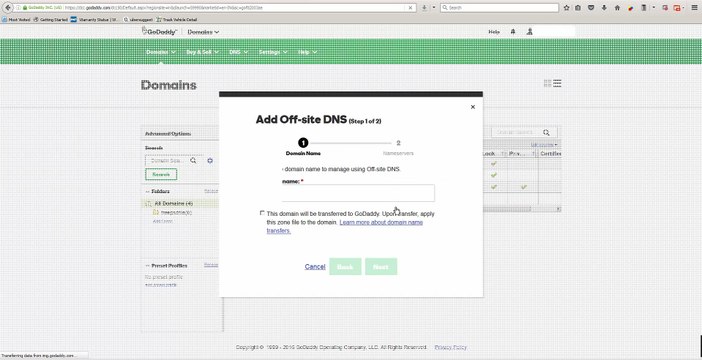The image size is (702, 360).
Task: Switch to list view icon
Action: 557,83
